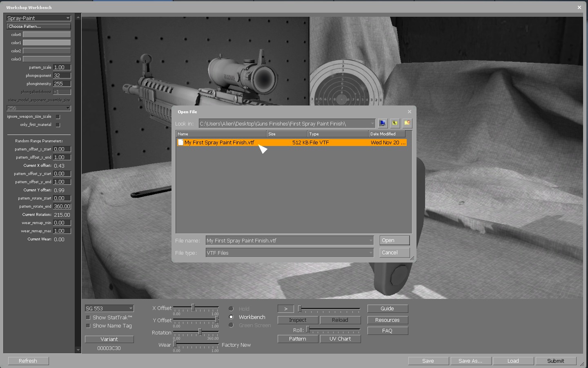The height and width of the screenshot is (368, 588).
Task: Open the Spray-Paint finish style dropdown
Action: 39,18
